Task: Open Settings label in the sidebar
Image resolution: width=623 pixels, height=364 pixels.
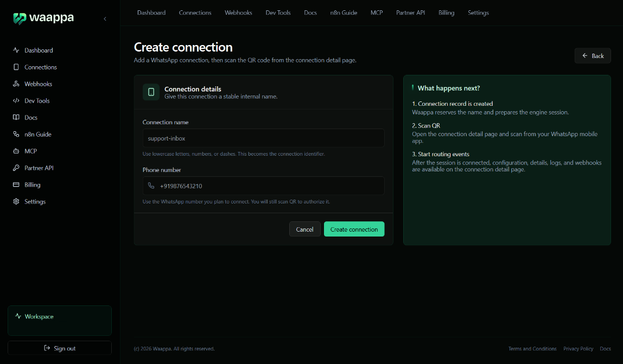Action: (35, 201)
